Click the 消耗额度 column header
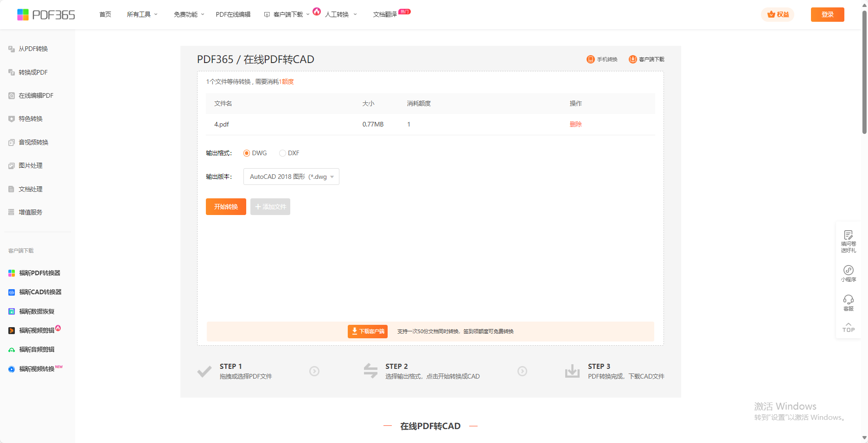Image resolution: width=868 pixels, height=443 pixels. click(419, 103)
